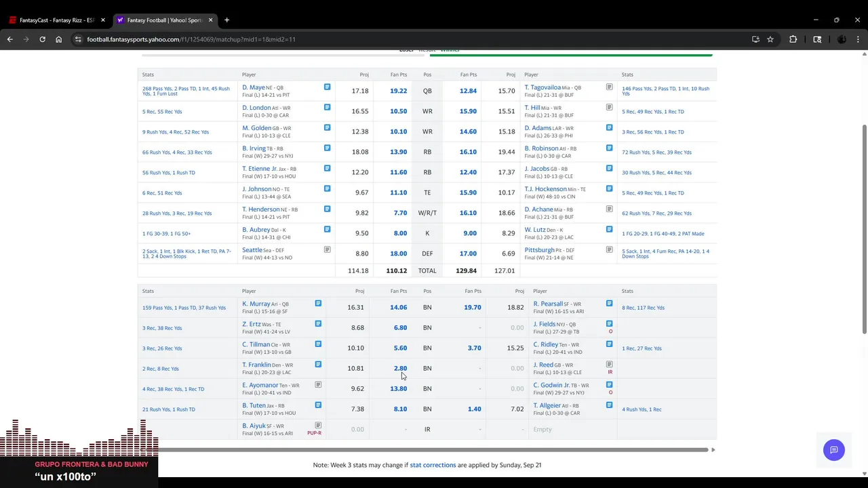Click the vertical page scrollbar
The width and height of the screenshot is (868, 488).
pyautogui.click(x=864, y=228)
